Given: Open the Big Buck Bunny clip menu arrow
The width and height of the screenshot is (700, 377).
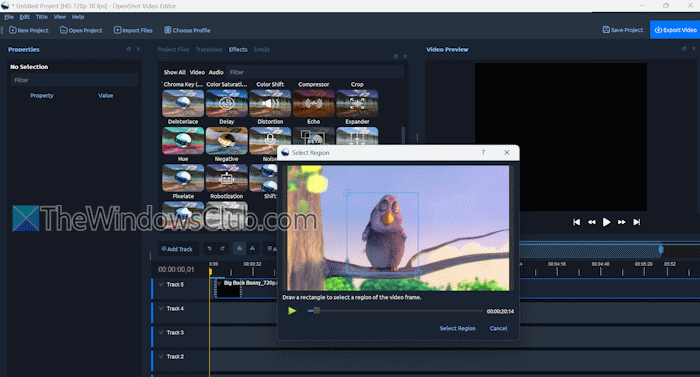Looking at the screenshot, I should pos(219,283).
